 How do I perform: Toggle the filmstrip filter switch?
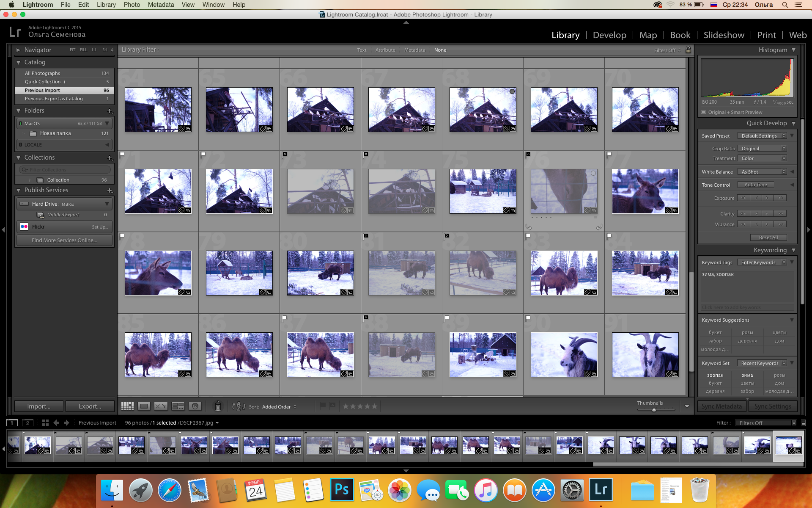click(x=803, y=423)
